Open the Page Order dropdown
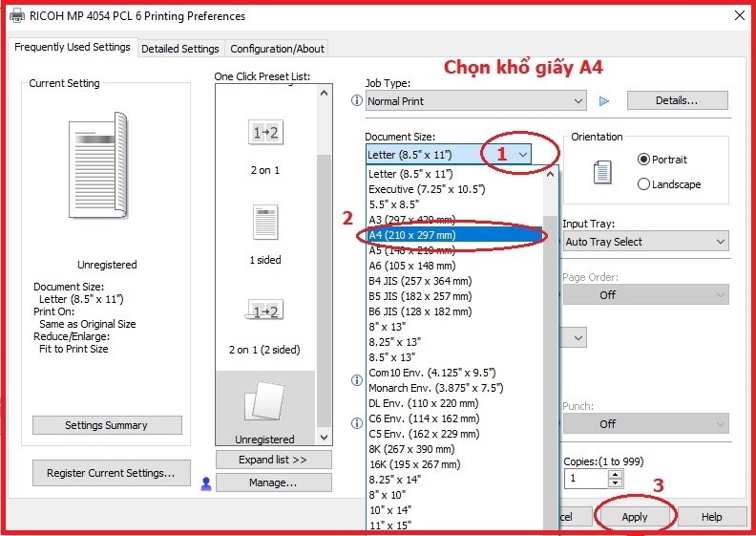The image size is (756, 536). point(645,295)
